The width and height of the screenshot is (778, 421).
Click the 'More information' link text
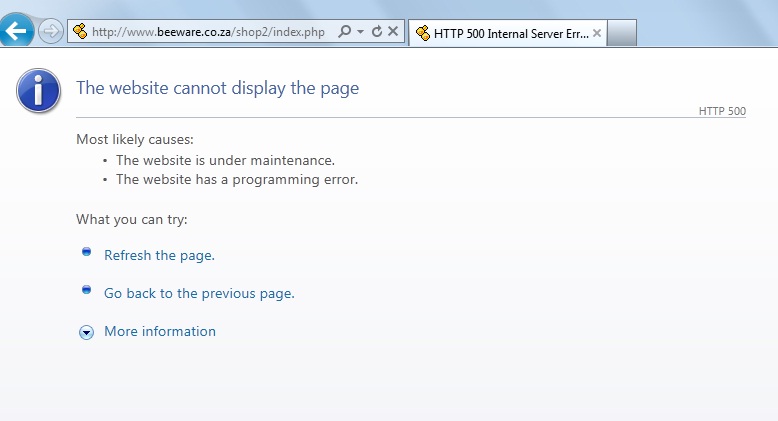point(160,331)
